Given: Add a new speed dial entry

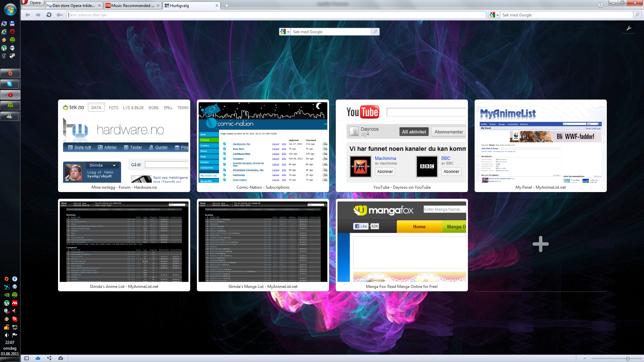Looking at the screenshot, I should (541, 244).
